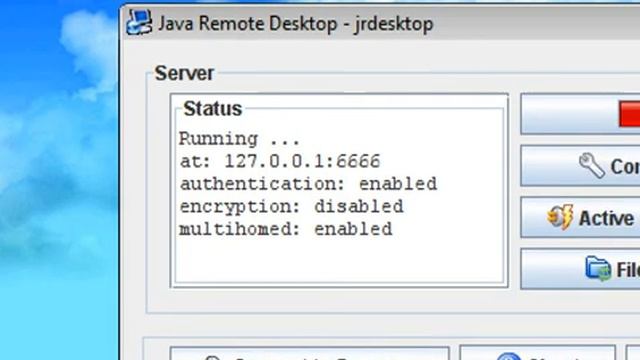Click the 'Java Remote Desktop - jrdesktop' title

click(x=296, y=23)
